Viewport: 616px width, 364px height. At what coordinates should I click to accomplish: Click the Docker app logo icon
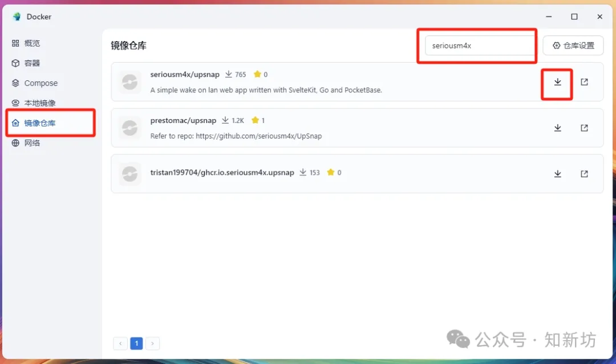(x=17, y=17)
